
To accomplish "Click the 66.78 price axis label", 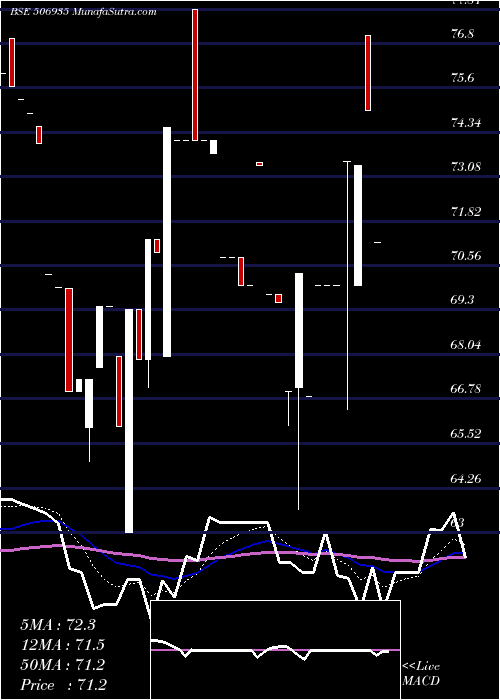I will (x=467, y=389).
